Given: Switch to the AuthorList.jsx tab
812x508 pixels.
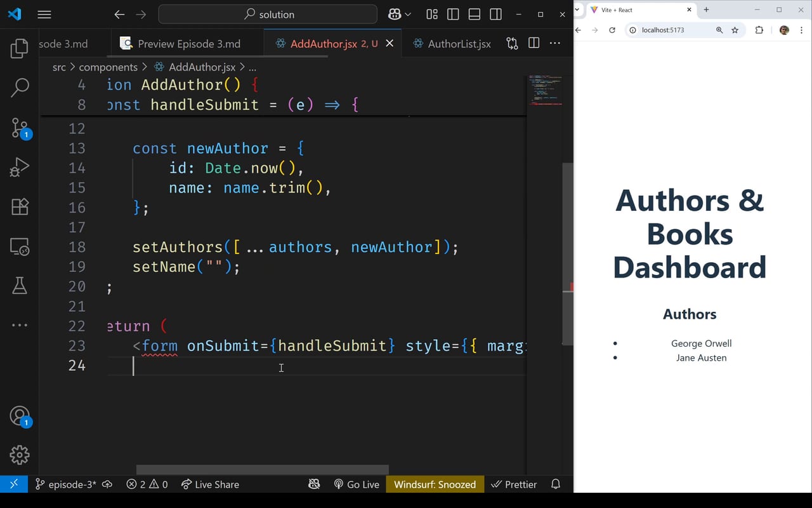Looking at the screenshot, I should (451, 44).
